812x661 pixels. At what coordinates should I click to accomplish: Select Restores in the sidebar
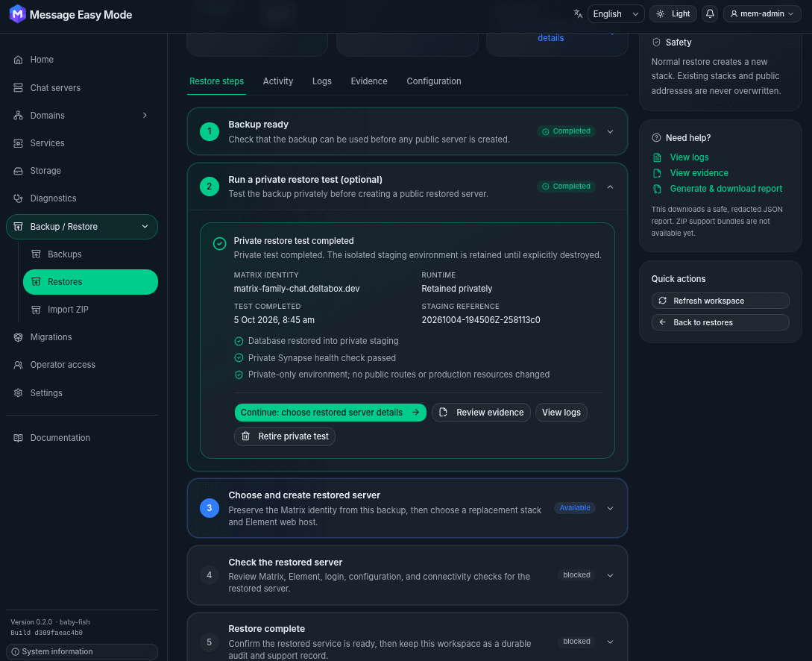[x=91, y=282]
